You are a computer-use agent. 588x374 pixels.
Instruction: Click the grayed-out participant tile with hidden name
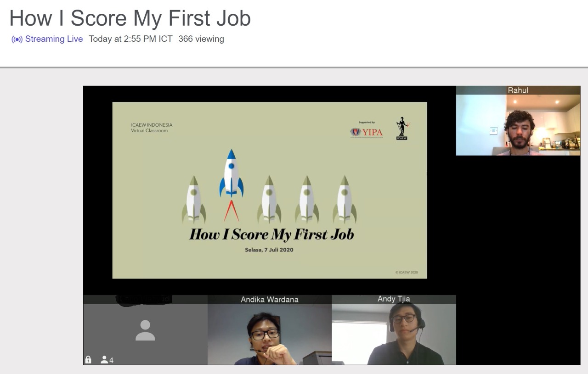[x=145, y=329]
